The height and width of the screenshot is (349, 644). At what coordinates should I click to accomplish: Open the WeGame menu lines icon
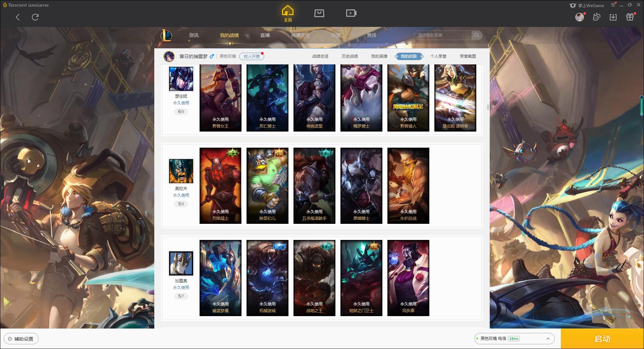pos(613,5)
